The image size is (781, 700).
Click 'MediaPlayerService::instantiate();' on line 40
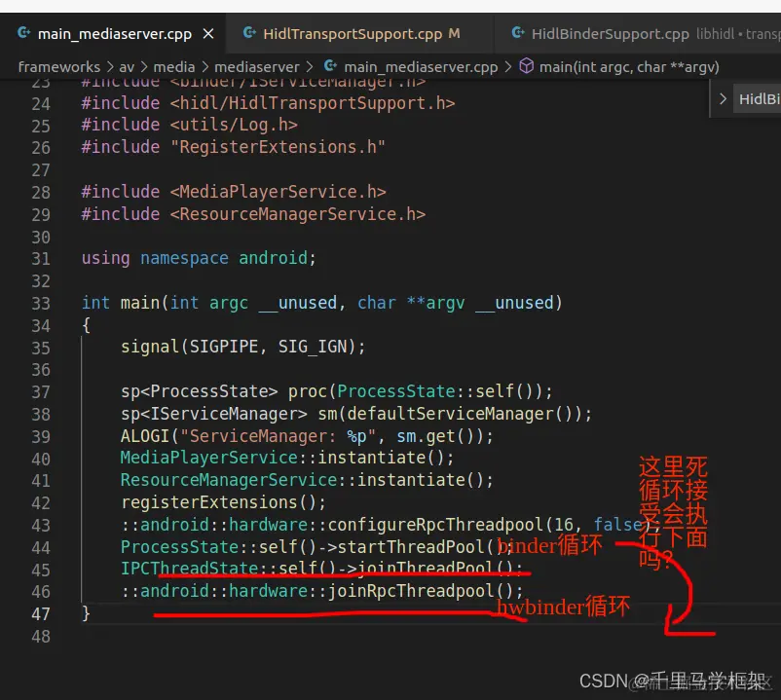[x=287, y=458]
